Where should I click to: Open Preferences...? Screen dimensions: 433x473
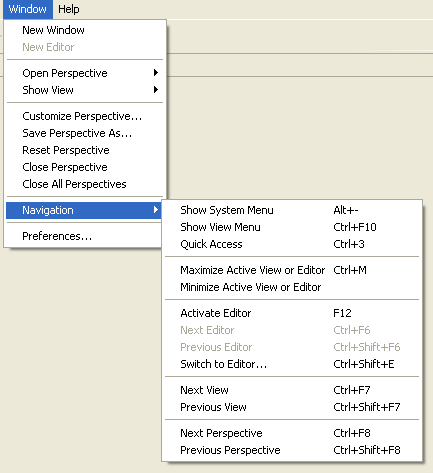[84, 236]
